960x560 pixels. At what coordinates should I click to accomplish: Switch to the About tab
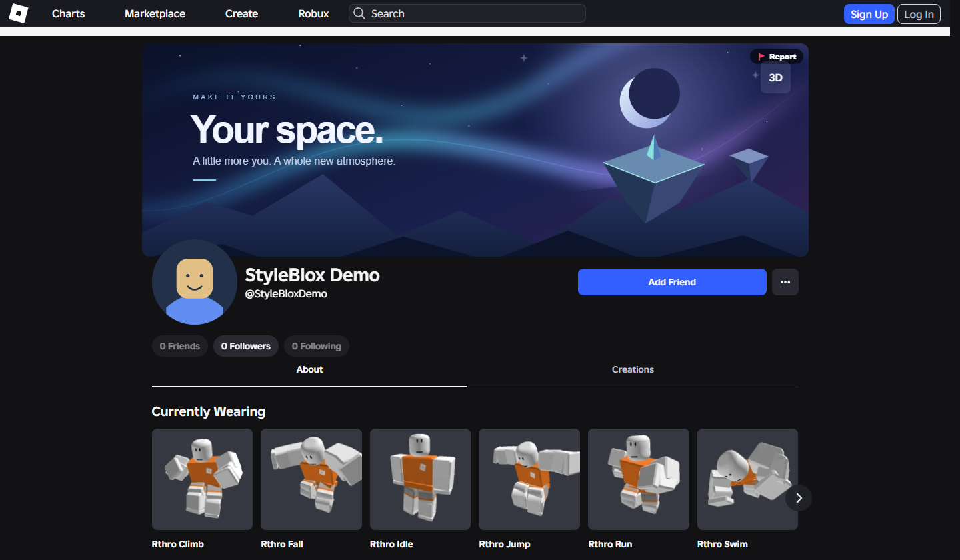coord(309,370)
